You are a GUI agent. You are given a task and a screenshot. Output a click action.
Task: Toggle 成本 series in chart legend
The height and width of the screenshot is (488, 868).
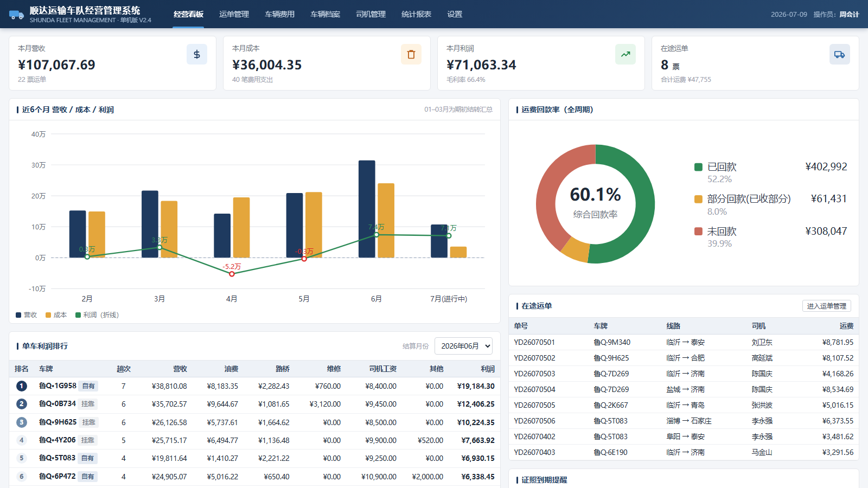click(x=56, y=315)
